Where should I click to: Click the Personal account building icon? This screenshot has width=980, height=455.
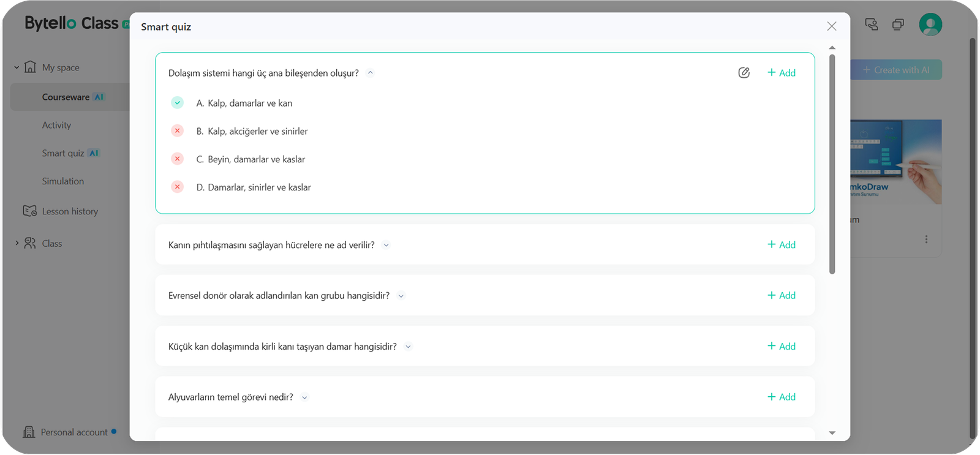point(29,432)
